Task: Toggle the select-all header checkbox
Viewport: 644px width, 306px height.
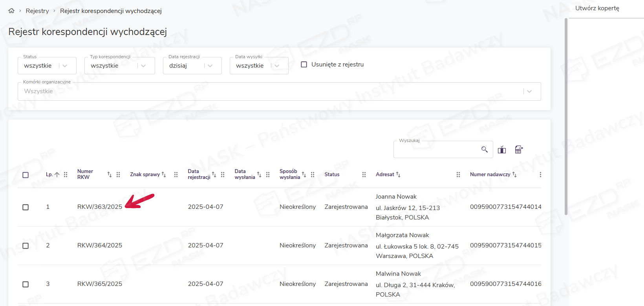Action: [x=26, y=175]
